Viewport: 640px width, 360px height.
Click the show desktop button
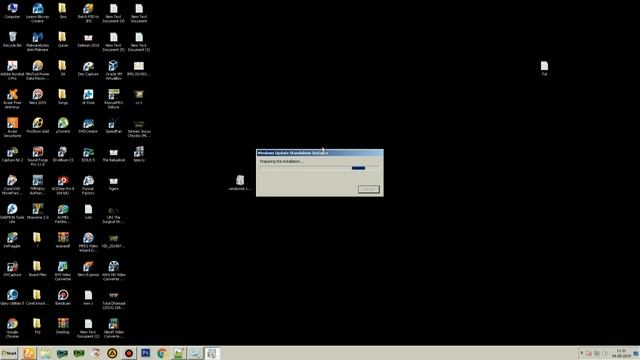(636, 353)
